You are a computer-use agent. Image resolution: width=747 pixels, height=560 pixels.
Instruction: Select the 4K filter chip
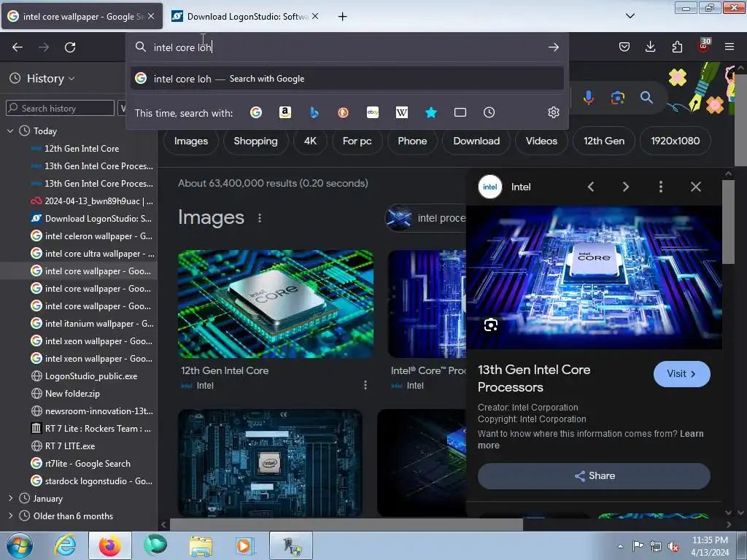coord(310,141)
